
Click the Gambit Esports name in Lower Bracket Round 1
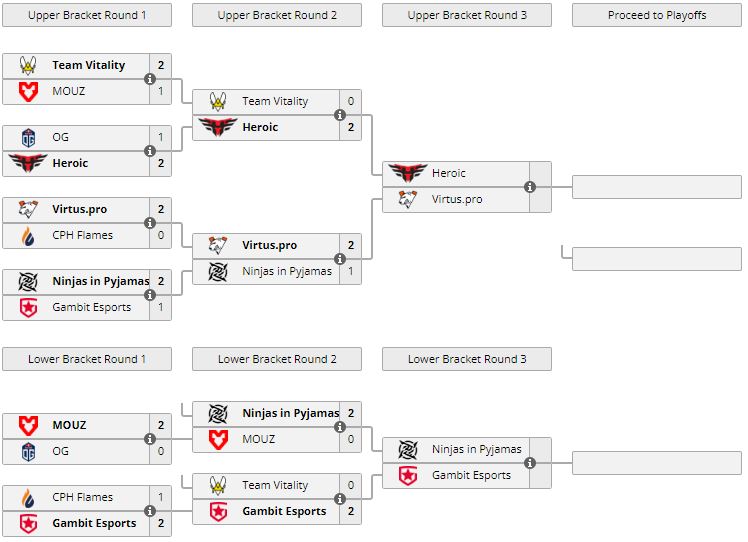point(94,524)
